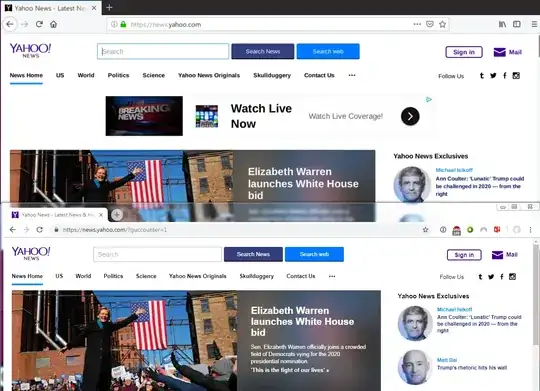
Task: Click Sign in button in lower window
Action: tap(464, 255)
